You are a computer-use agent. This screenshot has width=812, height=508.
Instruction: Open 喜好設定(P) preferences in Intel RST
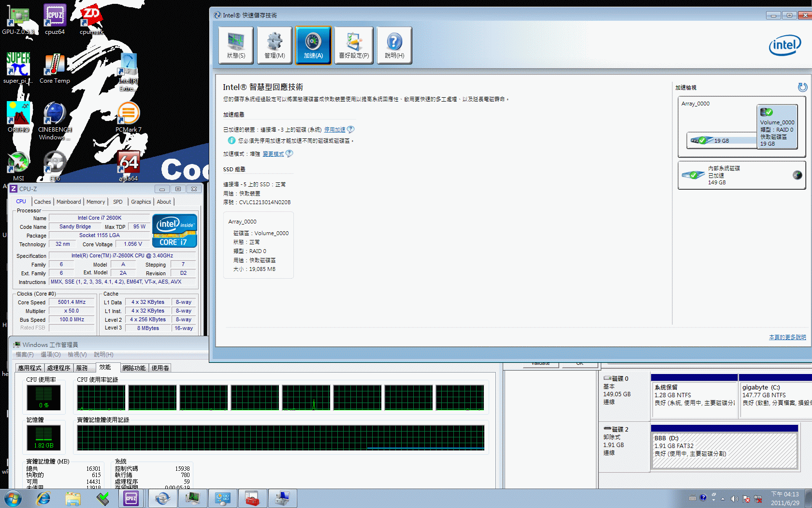(354, 45)
